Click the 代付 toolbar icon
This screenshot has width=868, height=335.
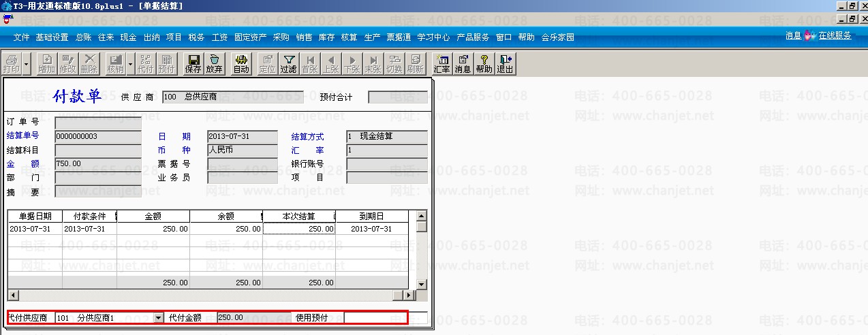(145, 63)
